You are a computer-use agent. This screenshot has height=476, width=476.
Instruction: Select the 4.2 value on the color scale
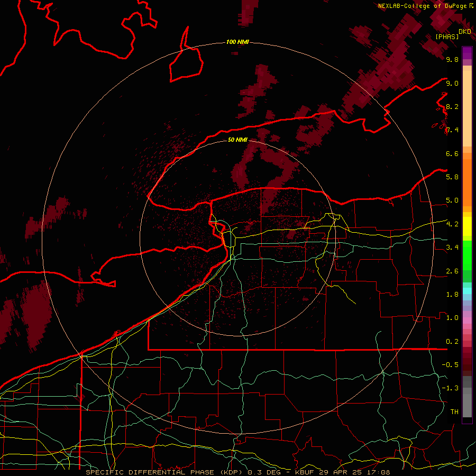tap(452, 224)
